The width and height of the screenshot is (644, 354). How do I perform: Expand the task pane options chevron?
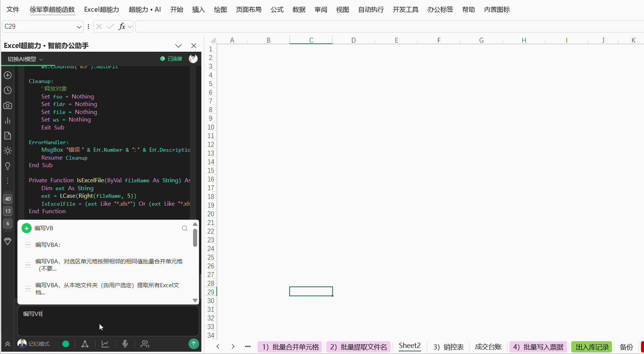click(178, 46)
